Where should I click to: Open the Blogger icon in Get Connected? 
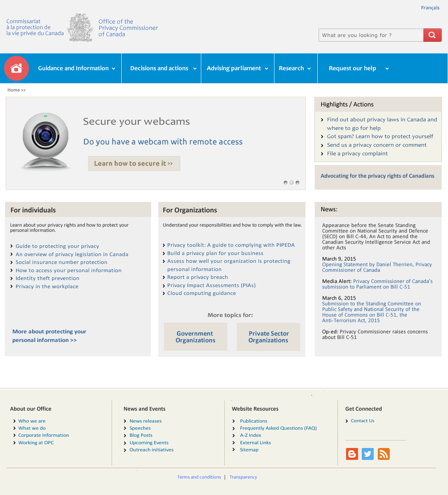[352, 454]
